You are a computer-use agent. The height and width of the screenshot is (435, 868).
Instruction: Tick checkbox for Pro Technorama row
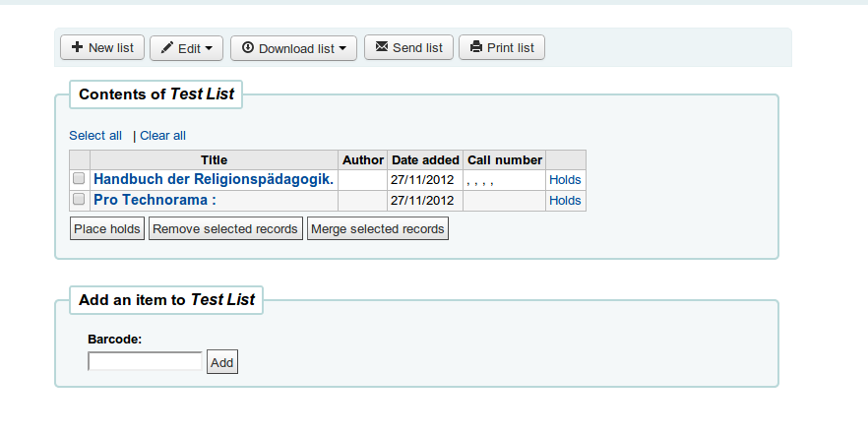[79, 200]
